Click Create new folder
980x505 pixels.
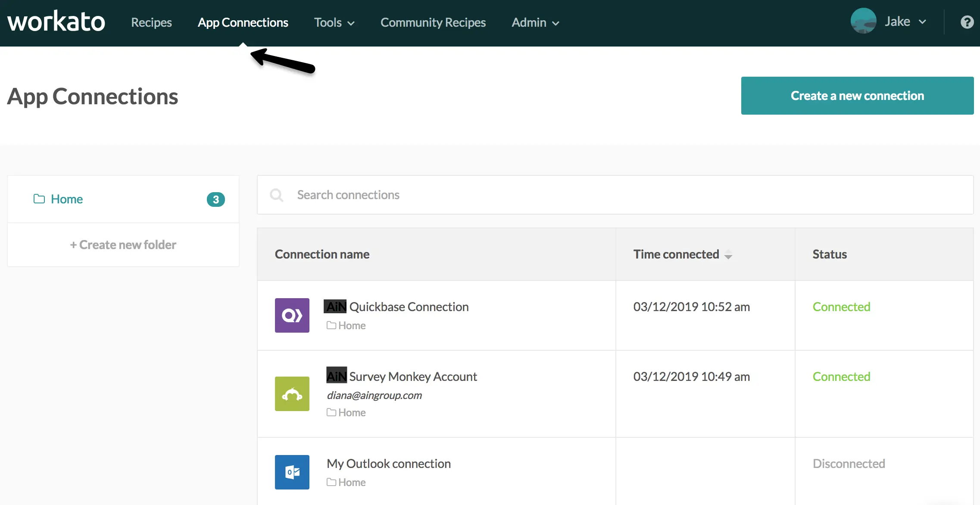coord(123,245)
